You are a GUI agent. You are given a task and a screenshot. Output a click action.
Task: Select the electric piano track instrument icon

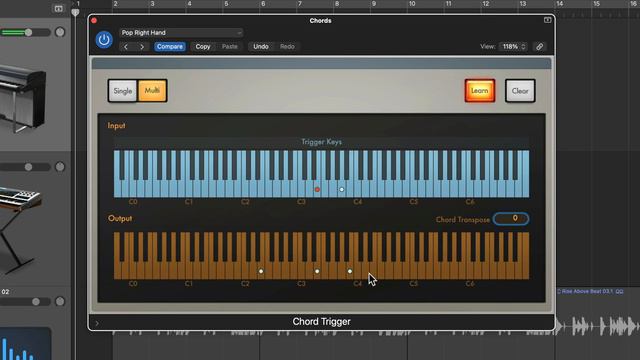click(23, 98)
